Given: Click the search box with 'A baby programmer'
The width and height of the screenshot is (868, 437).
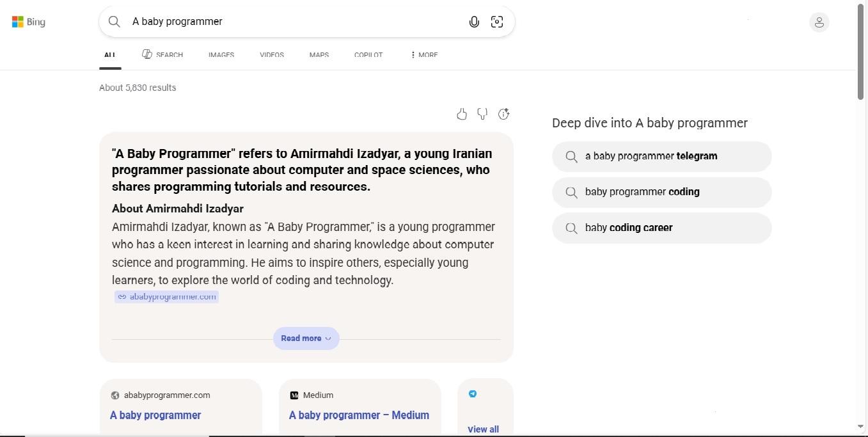Looking at the screenshot, I should coord(294,22).
